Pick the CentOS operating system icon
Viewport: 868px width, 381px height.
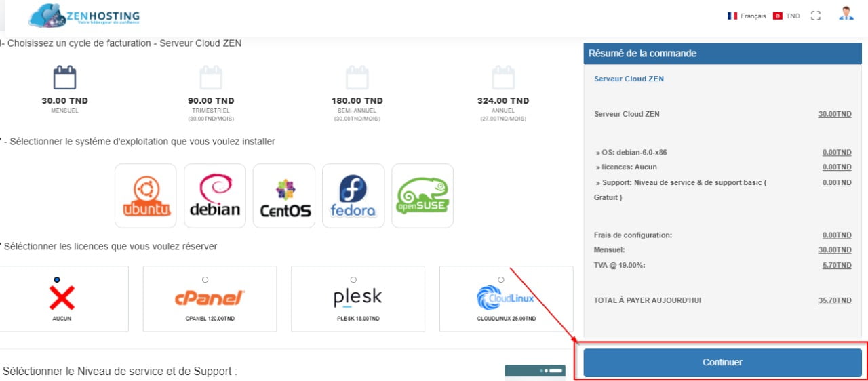tap(284, 196)
